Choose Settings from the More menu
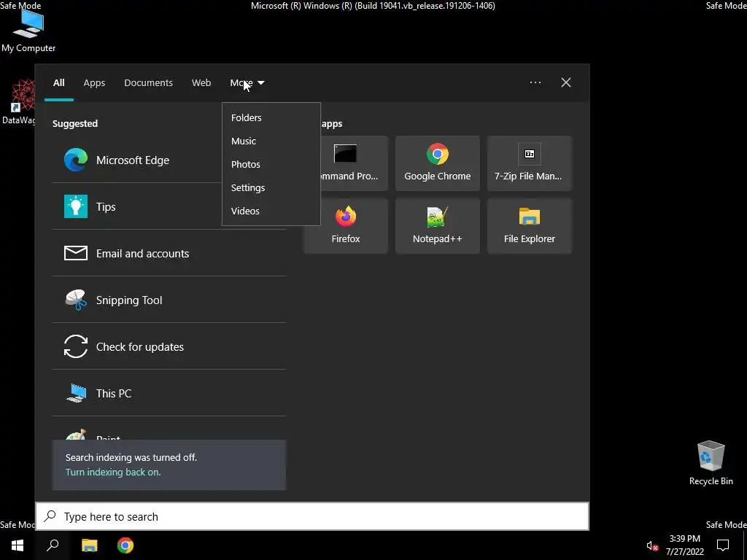Image resolution: width=747 pixels, height=560 pixels. pos(271,187)
